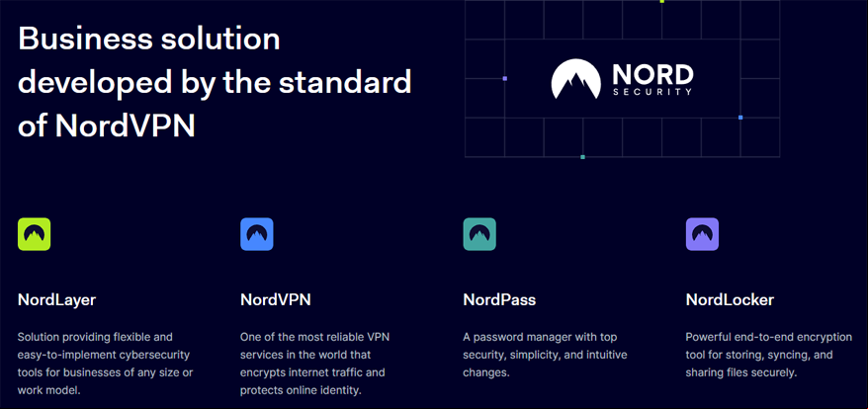
Task: Click the blue square dot on grid
Action: pyautogui.click(x=740, y=118)
